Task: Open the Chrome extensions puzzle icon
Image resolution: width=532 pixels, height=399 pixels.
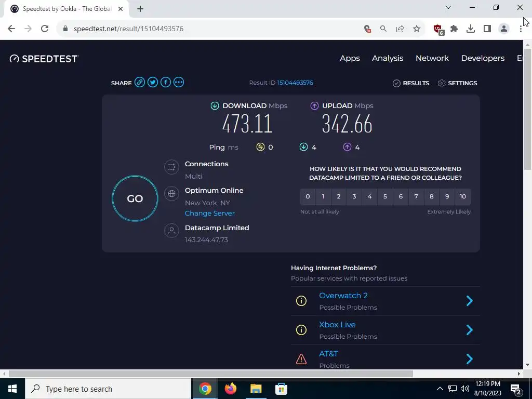Action: pyautogui.click(x=454, y=29)
